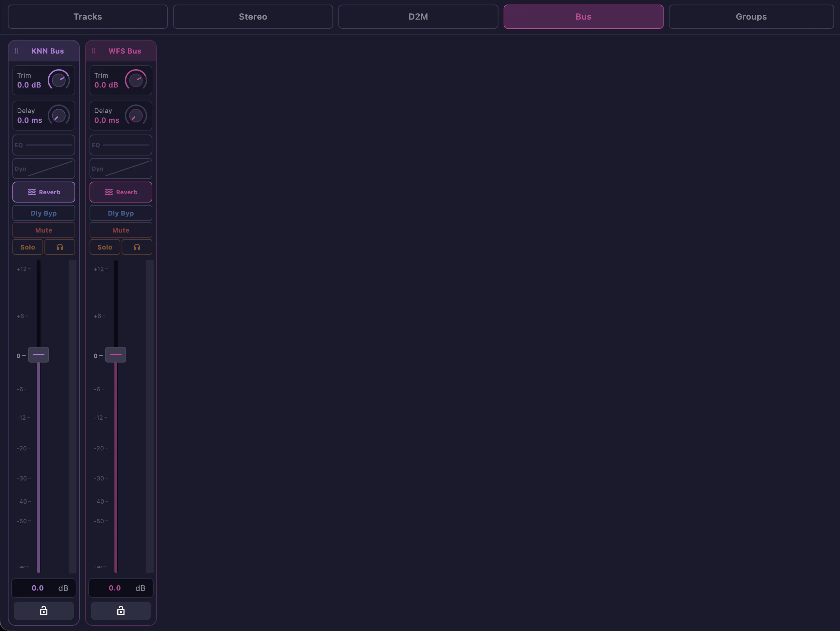Viewport: 840px width, 631px height.
Task: Click the WFS Bus Delay knob
Action: click(136, 115)
